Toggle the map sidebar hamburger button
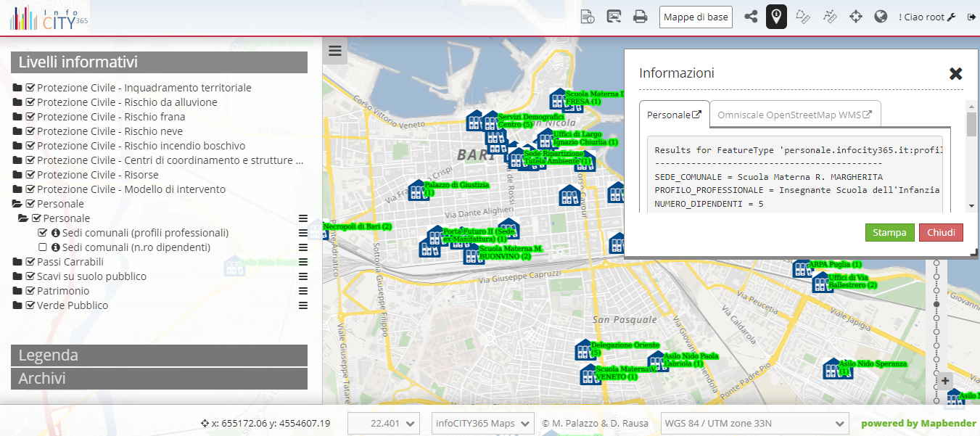980x436 pixels. coord(334,51)
